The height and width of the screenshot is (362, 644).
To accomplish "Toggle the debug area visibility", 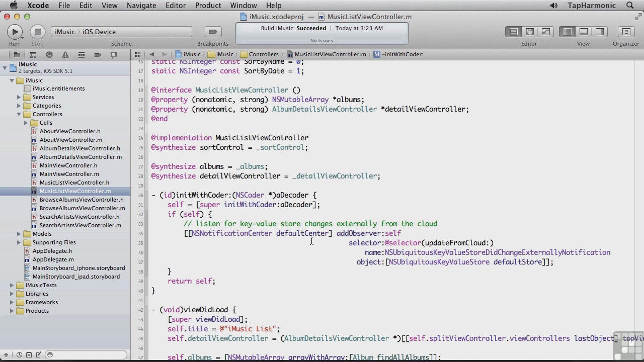I will click(x=584, y=32).
